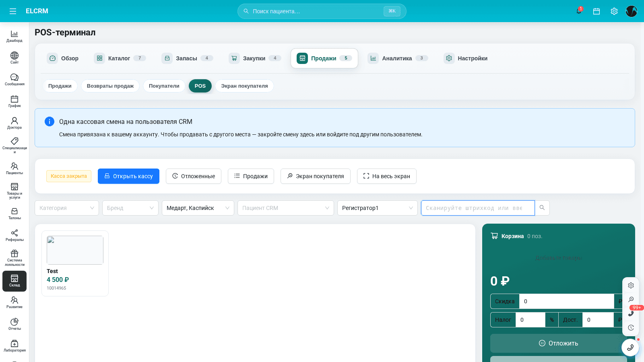
Task: Open Развитие in sidebar
Action: tap(14, 302)
